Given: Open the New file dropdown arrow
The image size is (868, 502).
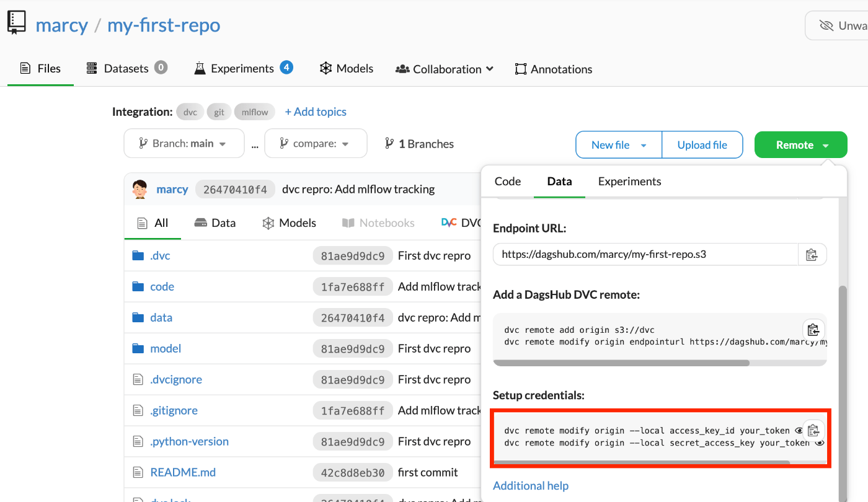Looking at the screenshot, I should click(643, 145).
